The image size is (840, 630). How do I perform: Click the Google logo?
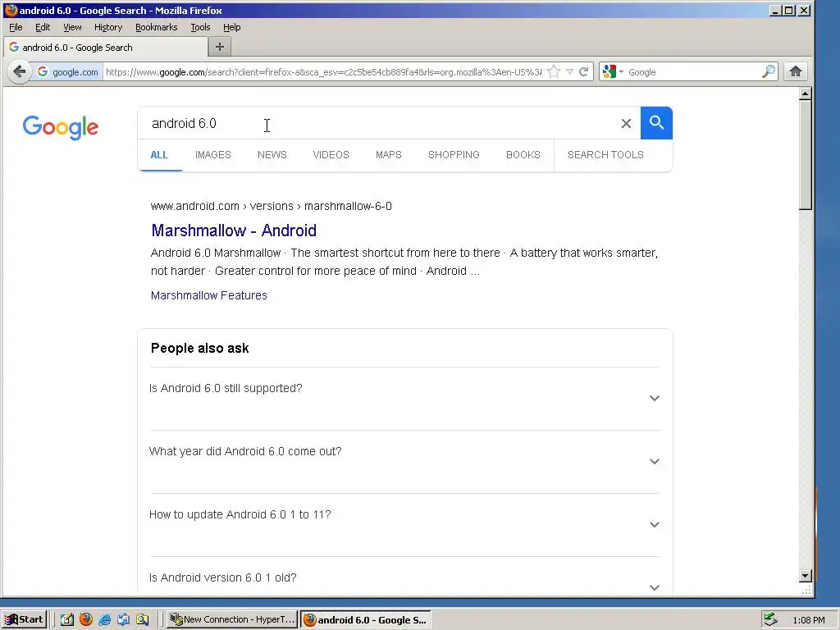(x=61, y=127)
